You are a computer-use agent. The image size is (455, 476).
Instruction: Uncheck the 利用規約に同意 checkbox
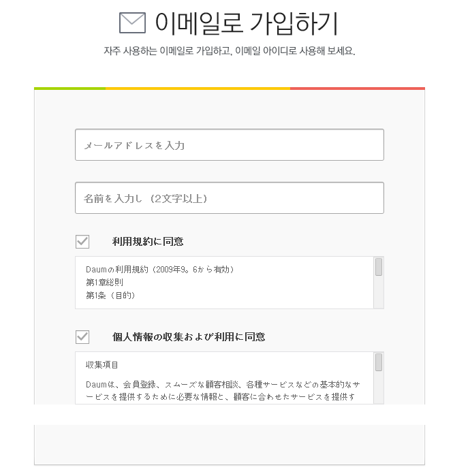click(x=82, y=241)
